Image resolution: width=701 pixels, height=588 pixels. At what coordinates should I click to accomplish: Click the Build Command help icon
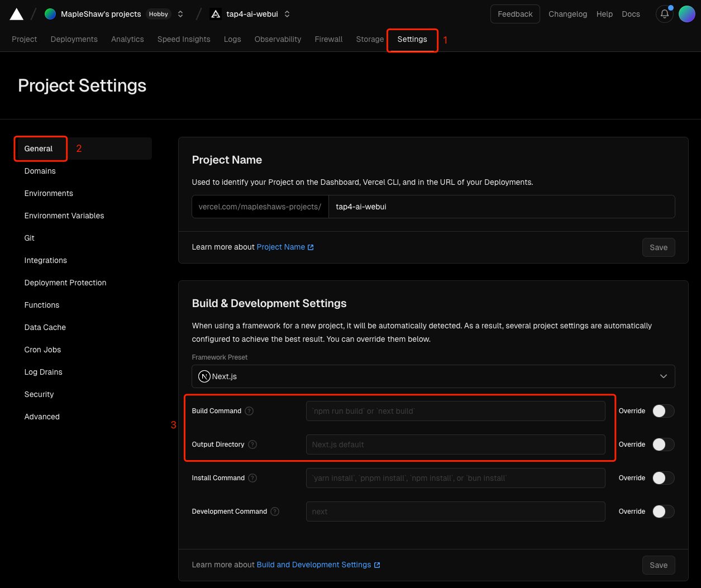pyautogui.click(x=250, y=411)
